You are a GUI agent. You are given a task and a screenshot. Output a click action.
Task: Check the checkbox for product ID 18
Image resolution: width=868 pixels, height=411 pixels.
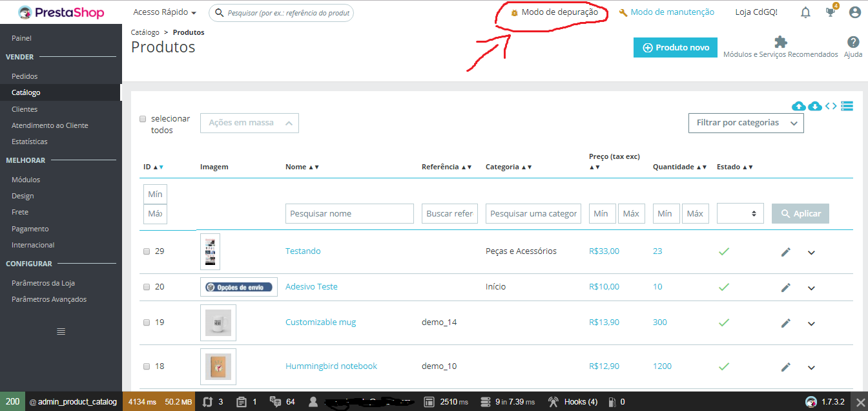tap(147, 366)
